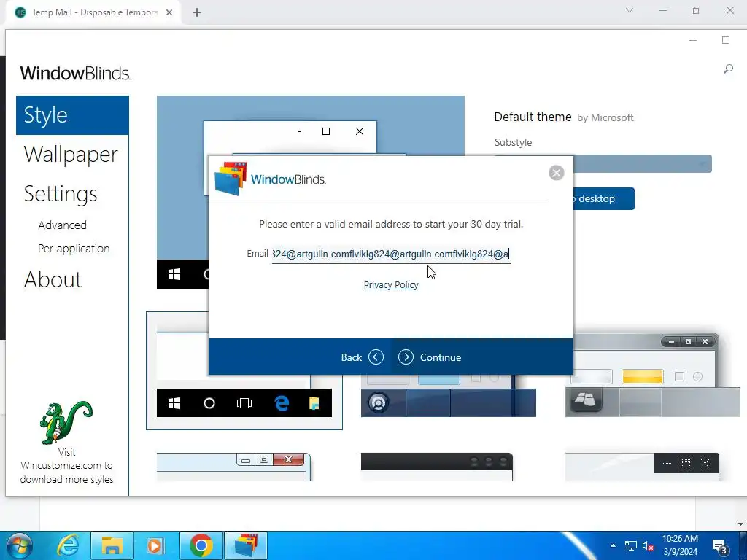Open Windows Explorer from the taskbar

coord(112,545)
